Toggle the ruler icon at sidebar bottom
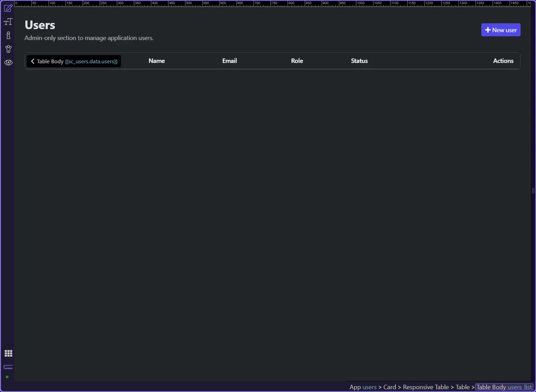 [x=8, y=367]
